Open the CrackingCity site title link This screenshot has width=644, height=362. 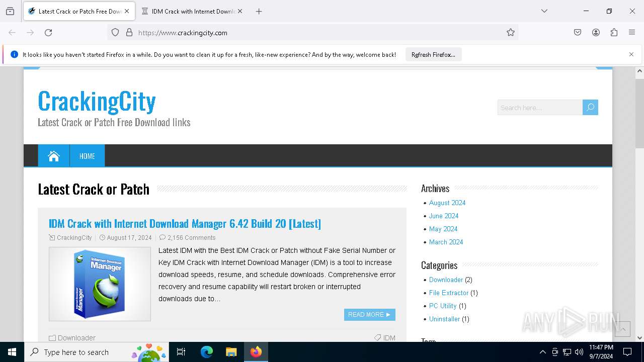(x=97, y=101)
